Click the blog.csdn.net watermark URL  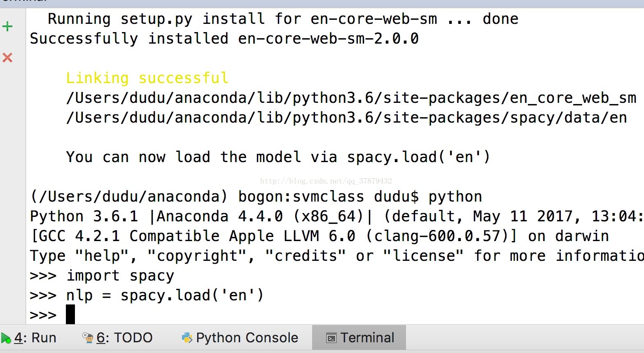pyautogui.click(x=326, y=181)
